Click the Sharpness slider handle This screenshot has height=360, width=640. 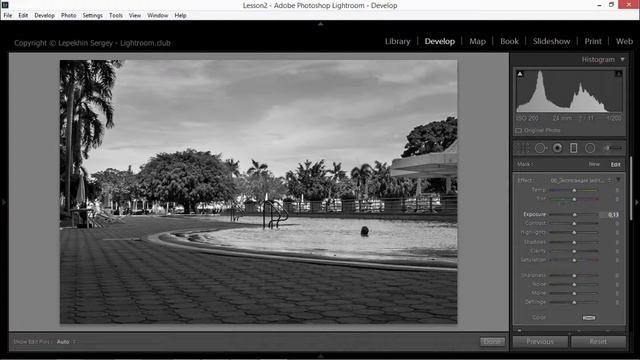(574, 276)
